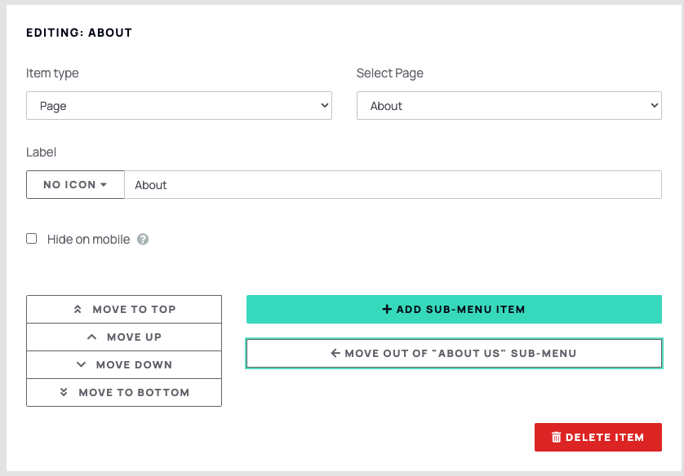Click the Move to Top button text

click(134, 309)
